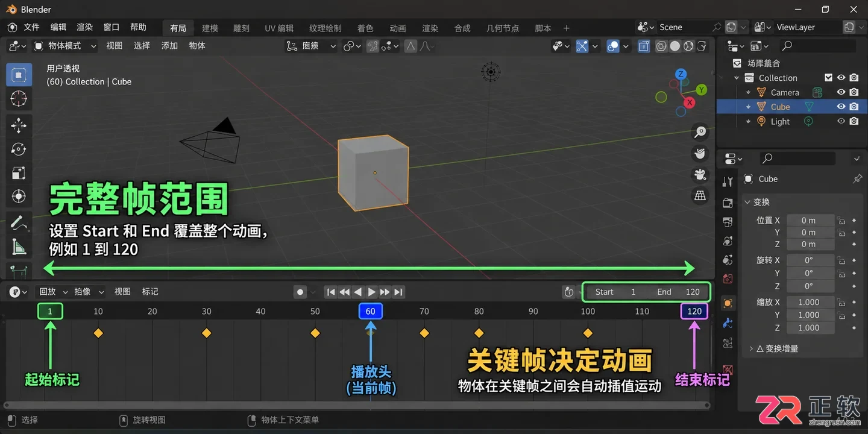Open the 标记 menu in the timeline

click(150, 292)
